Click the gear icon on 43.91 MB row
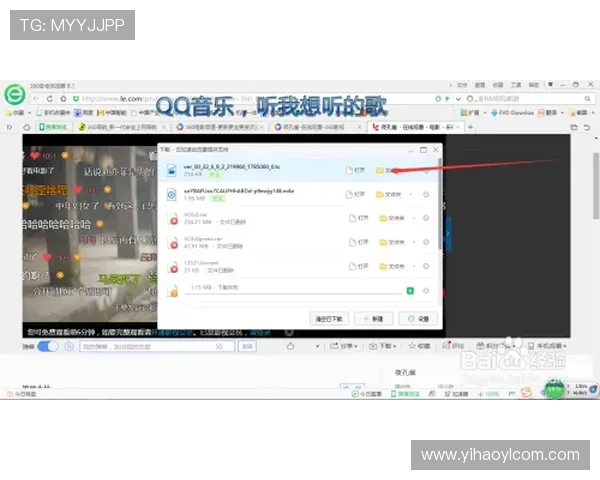600x480 pixels. pos(426,242)
